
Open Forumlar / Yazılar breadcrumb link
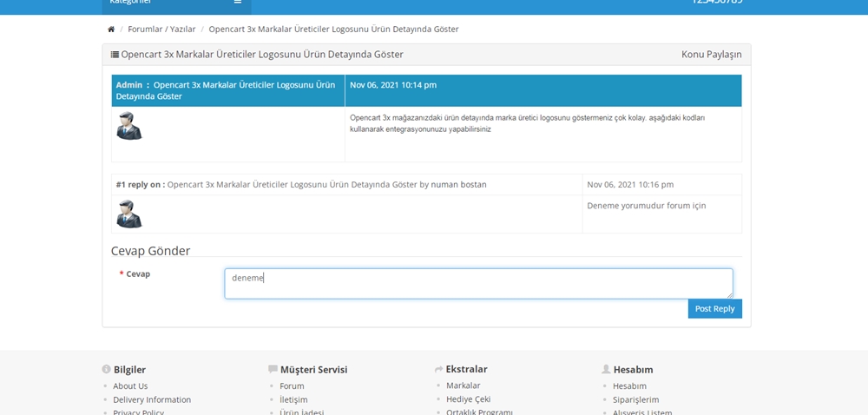pyautogui.click(x=161, y=30)
